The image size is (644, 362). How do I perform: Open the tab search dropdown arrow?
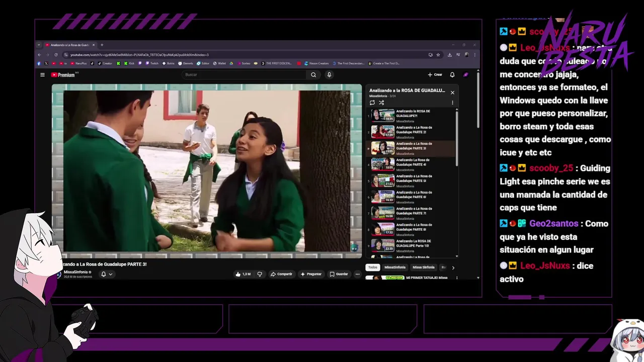tap(39, 45)
